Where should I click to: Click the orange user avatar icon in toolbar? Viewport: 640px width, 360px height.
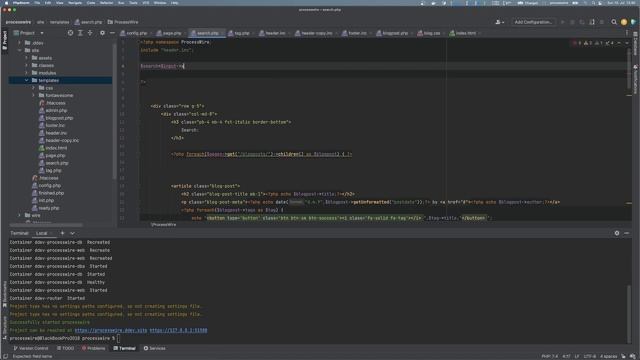coord(624,22)
